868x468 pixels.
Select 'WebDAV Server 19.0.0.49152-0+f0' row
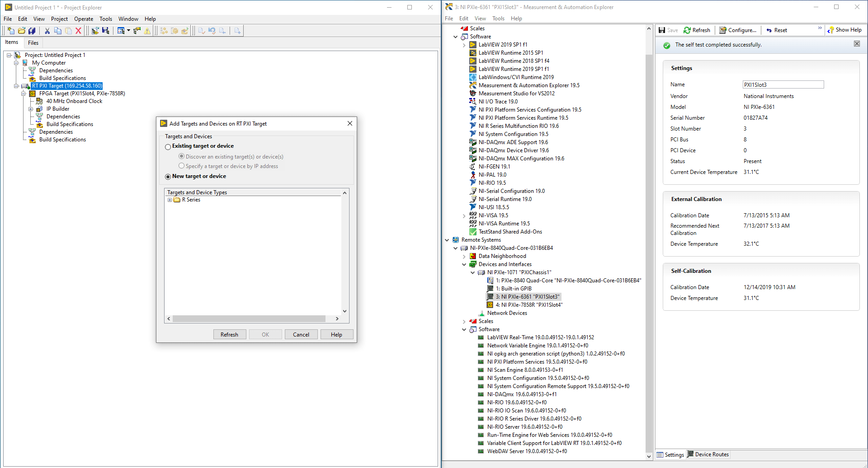(x=523, y=451)
